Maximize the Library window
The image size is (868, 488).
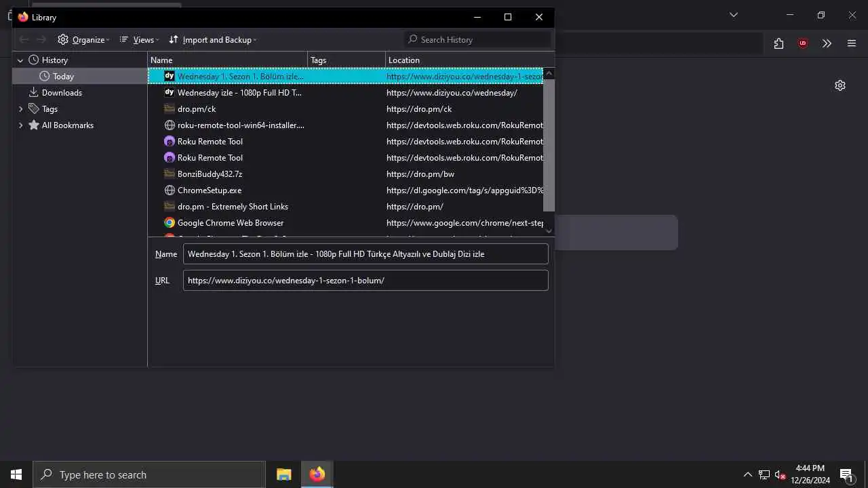point(508,17)
